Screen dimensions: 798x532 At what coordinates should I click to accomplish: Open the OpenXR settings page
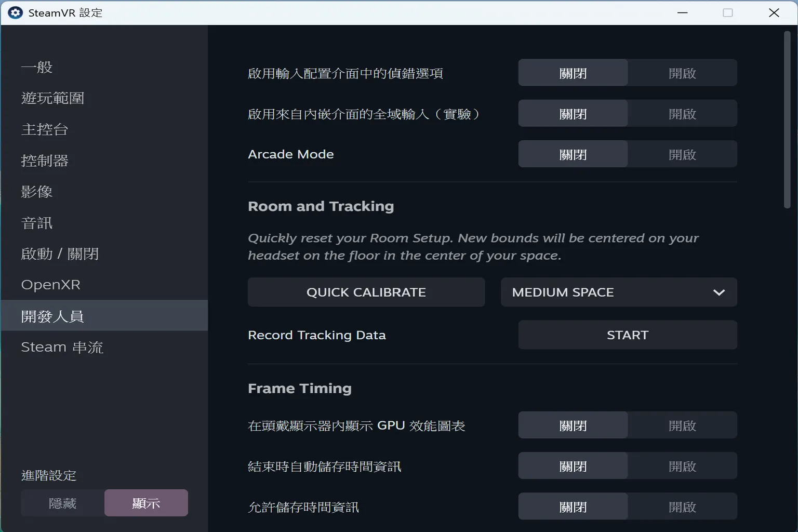(x=50, y=284)
